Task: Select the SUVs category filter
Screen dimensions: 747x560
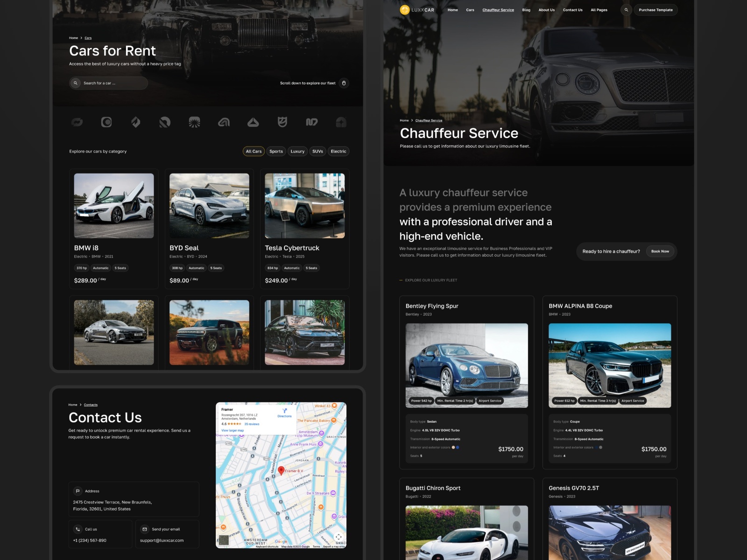Action: pyautogui.click(x=317, y=151)
